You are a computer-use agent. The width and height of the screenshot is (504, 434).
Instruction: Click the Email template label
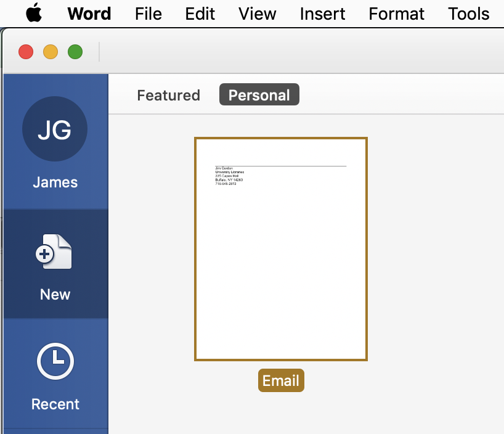(281, 380)
